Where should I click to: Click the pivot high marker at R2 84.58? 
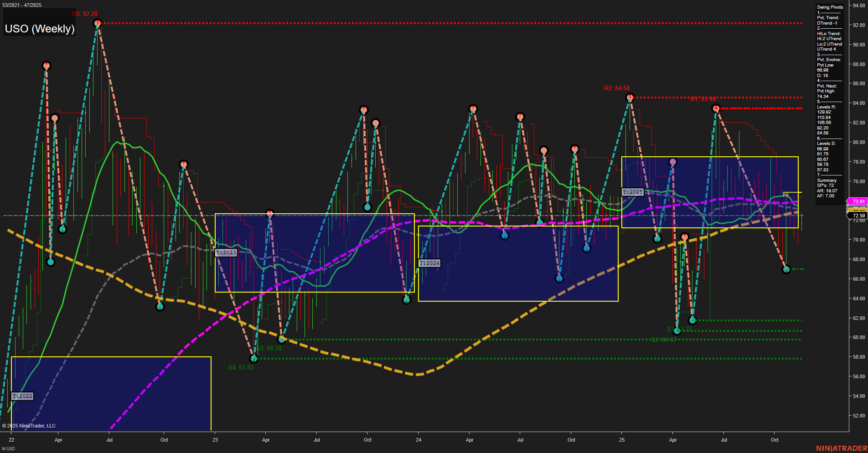coord(630,97)
